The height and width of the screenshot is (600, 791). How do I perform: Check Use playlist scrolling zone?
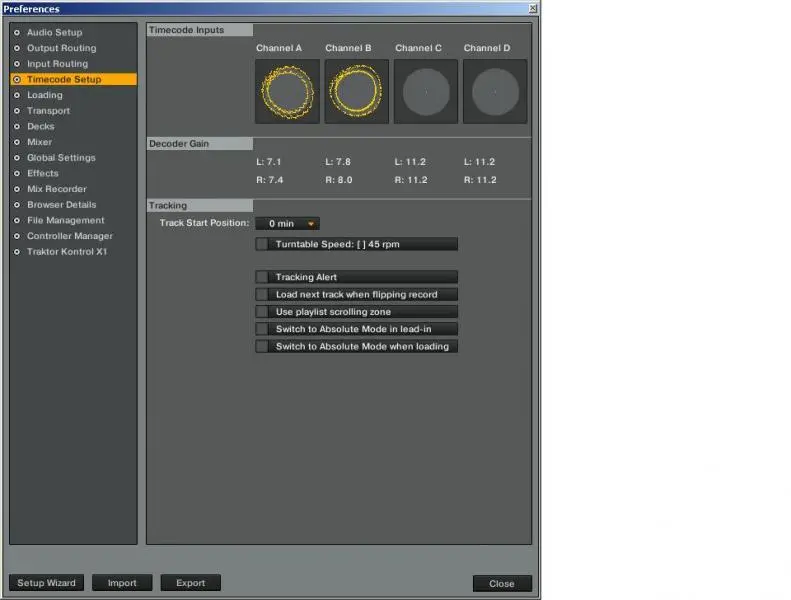click(x=263, y=312)
